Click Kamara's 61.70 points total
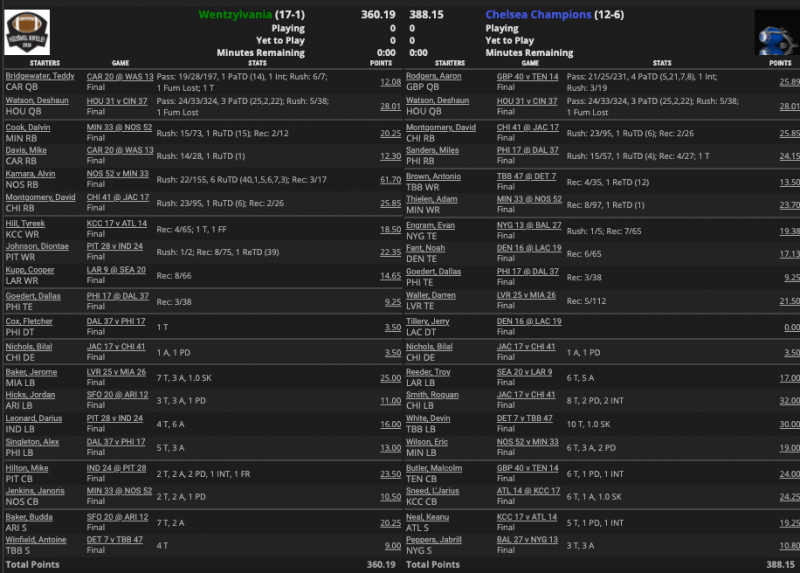The height and width of the screenshot is (573, 800). pyautogui.click(x=389, y=179)
